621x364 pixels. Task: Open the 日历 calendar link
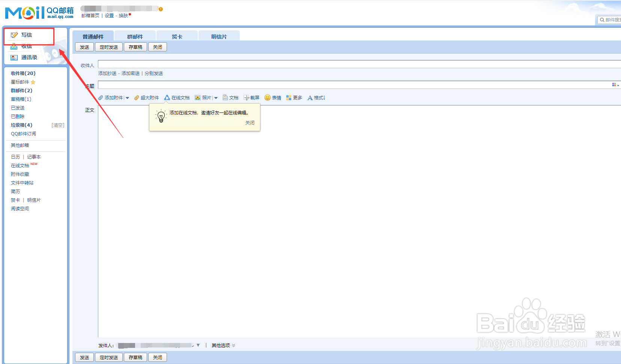(15, 157)
